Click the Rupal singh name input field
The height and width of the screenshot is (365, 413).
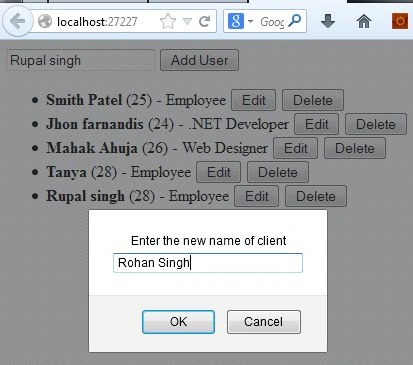pos(80,60)
